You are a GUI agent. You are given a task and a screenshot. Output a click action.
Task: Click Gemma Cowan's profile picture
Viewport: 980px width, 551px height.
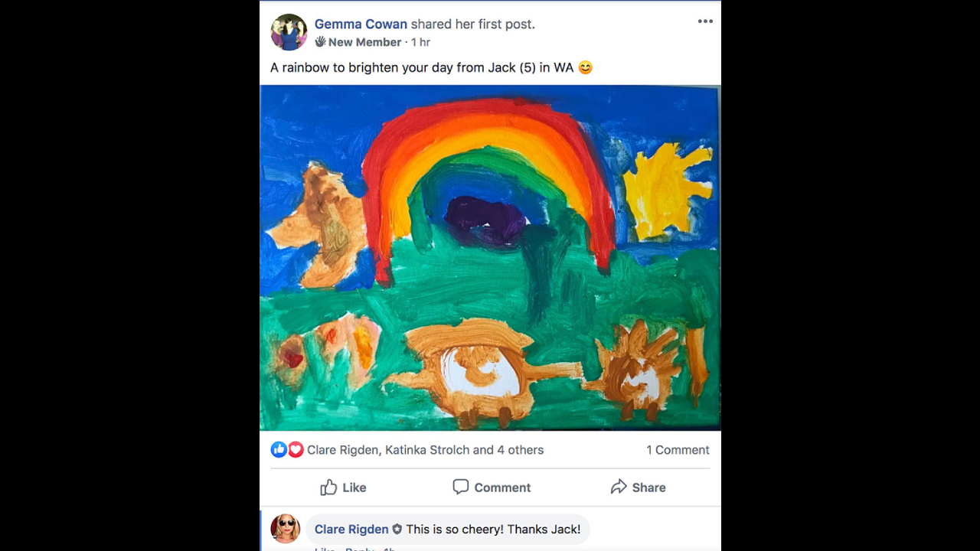coord(289,32)
